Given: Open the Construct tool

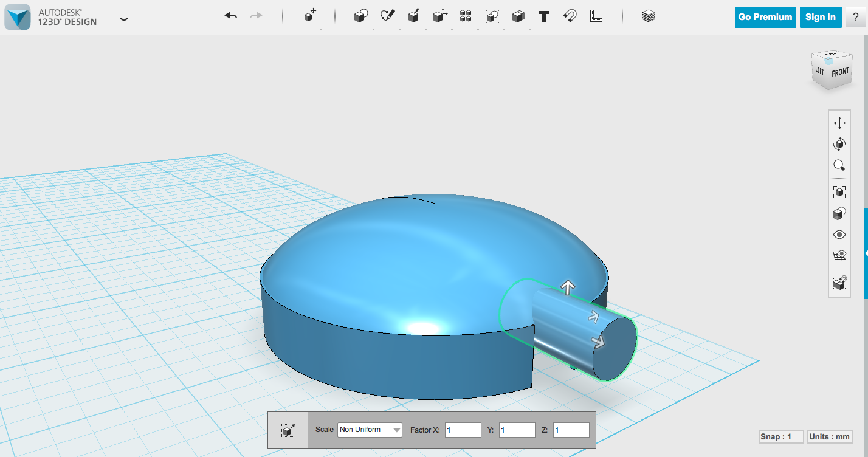Looking at the screenshot, I should 414,16.
